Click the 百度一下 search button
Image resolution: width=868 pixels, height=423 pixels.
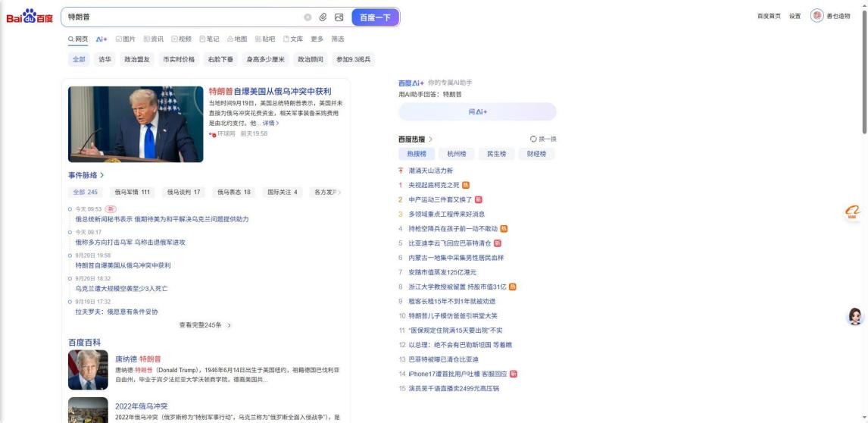[376, 17]
